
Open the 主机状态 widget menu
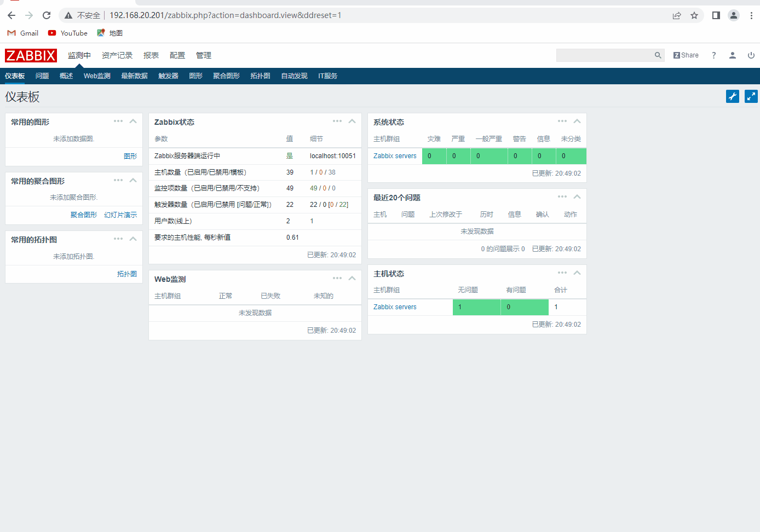(x=562, y=273)
